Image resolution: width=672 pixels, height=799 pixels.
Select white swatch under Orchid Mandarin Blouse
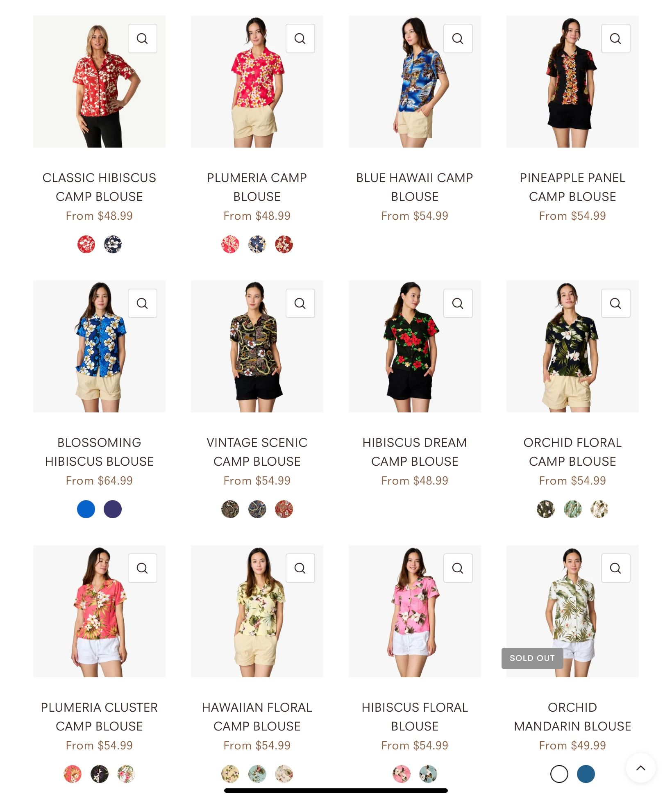(x=559, y=774)
